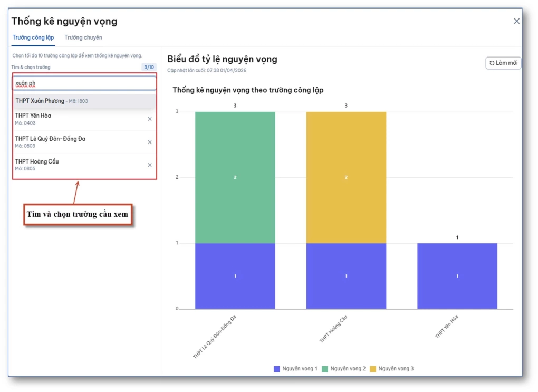Remove THPT Yên Hòa from selected schools

(149, 119)
